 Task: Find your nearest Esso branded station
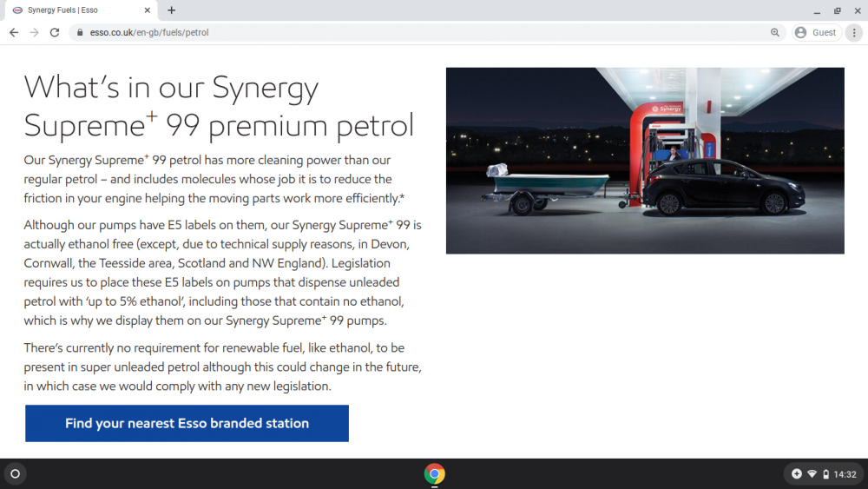pos(187,423)
